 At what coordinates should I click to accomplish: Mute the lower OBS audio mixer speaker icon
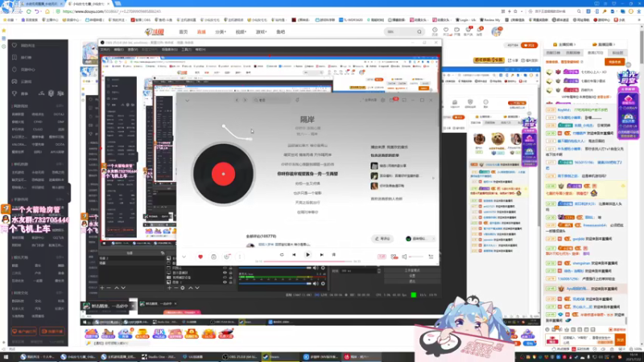pos(316,283)
